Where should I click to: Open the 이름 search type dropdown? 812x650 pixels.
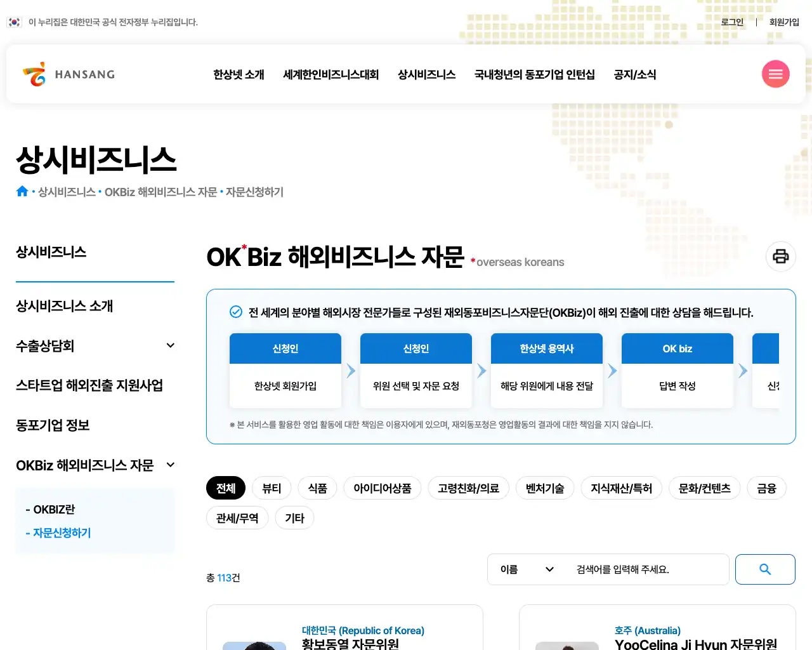[527, 569]
